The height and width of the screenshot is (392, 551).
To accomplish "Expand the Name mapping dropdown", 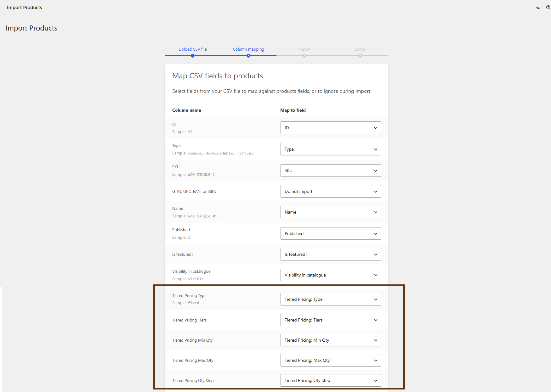I will click(331, 212).
